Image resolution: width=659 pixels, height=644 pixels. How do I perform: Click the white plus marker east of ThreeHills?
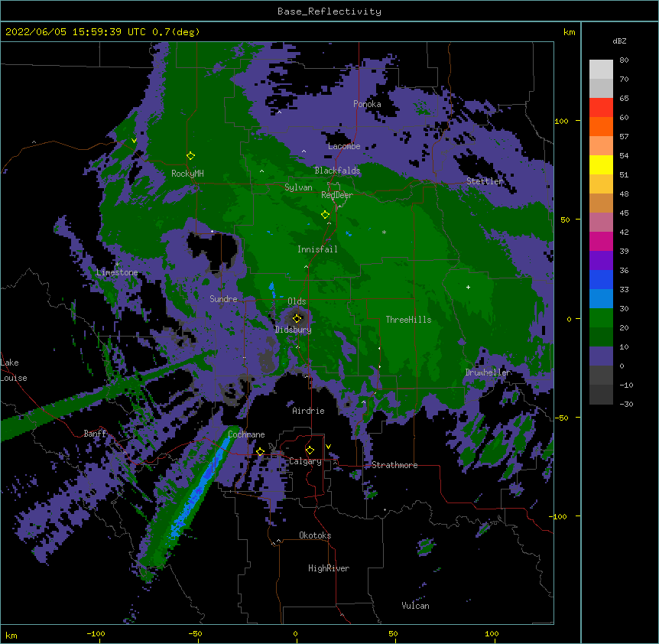468,287
